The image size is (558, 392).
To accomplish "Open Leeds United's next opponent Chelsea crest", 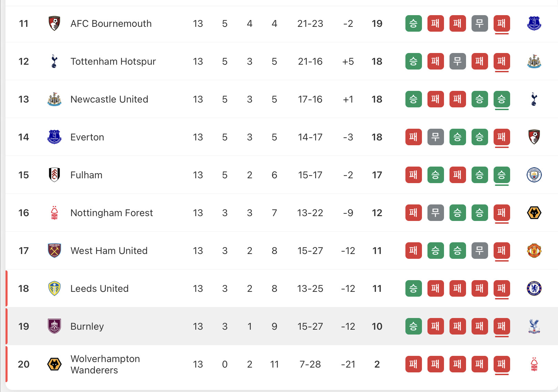I will click(x=534, y=288).
